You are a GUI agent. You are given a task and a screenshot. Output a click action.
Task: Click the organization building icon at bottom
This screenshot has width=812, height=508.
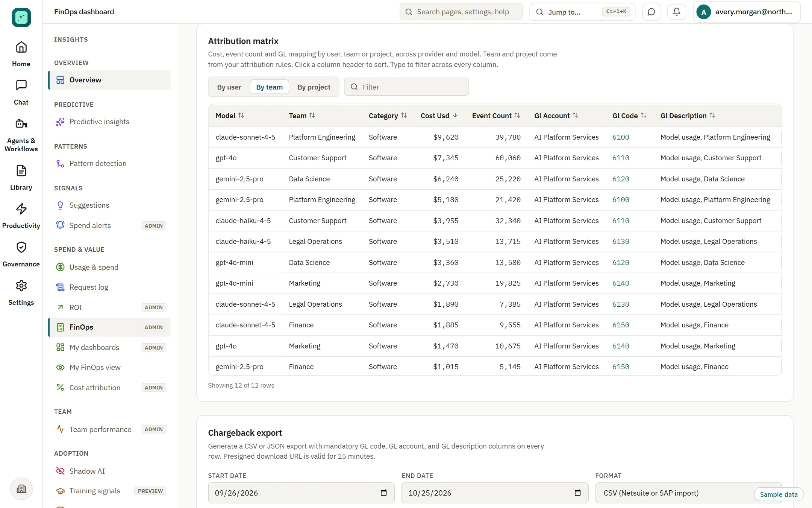21,489
